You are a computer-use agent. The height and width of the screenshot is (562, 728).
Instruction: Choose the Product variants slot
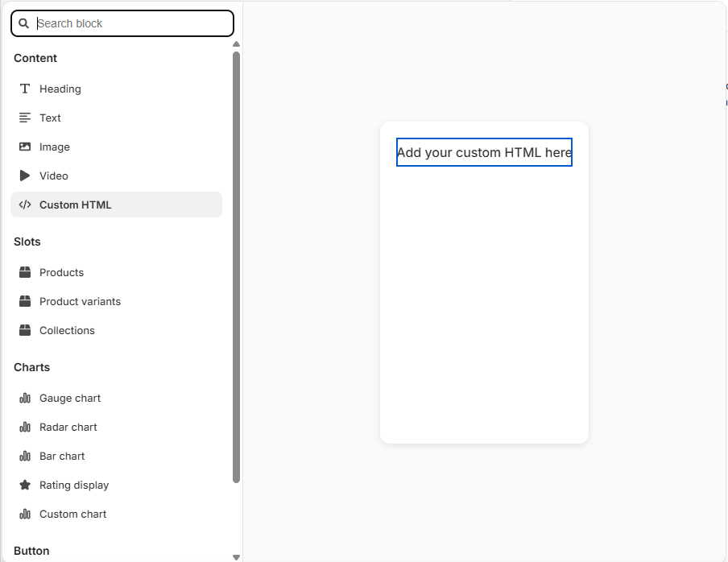point(80,301)
